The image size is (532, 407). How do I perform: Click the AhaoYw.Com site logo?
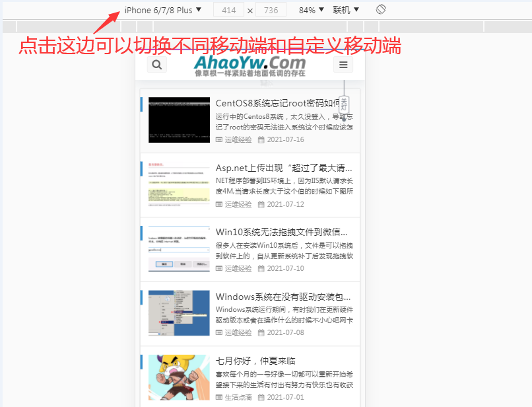(x=250, y=64)
